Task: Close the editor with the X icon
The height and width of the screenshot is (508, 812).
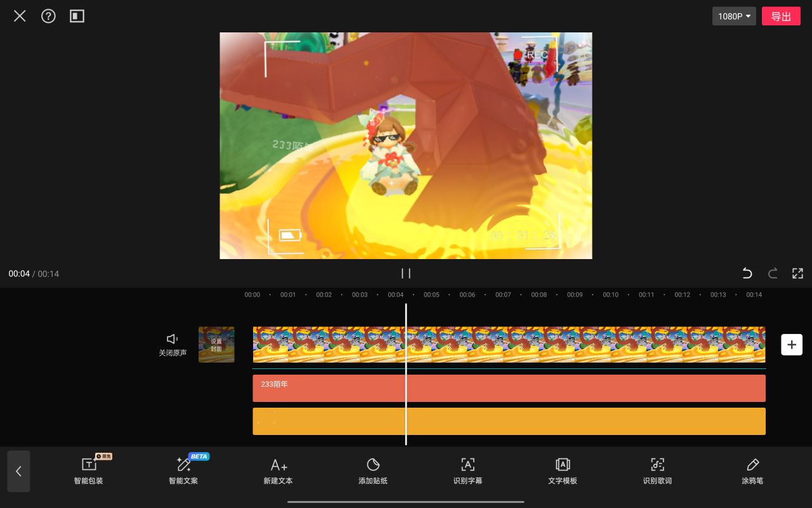Action: point(20,16)
